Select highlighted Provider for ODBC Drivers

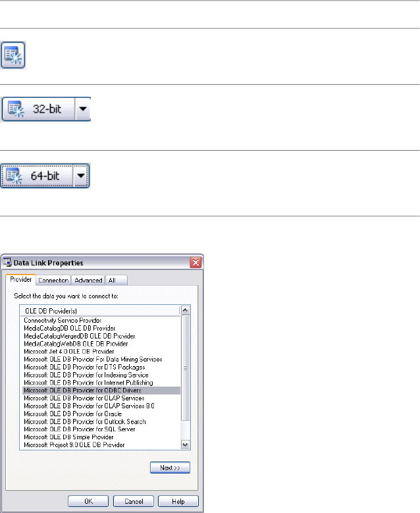tap(101, 391)
